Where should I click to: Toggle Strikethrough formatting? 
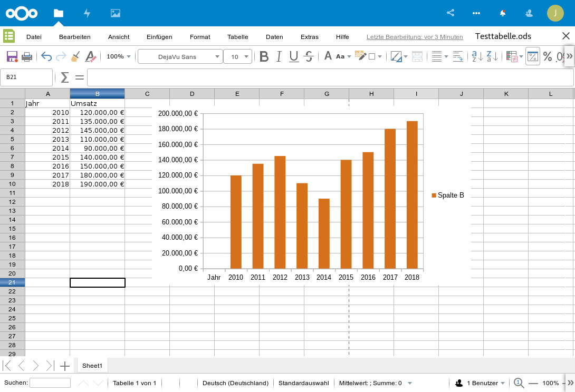(x=309, y=56)
